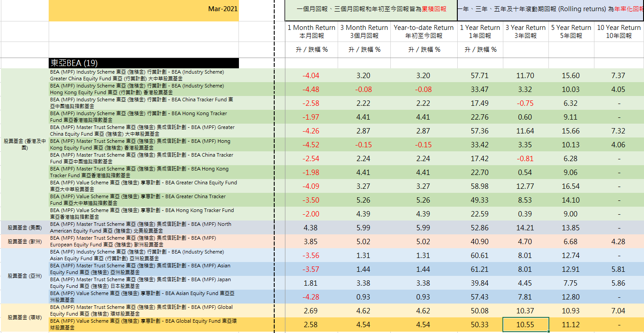Click the Industry Scheme Asian Equity Fund name
Image resolution: width=644 pixels, height=333 pixels.
pyautogui.click(x=144, y=255)
